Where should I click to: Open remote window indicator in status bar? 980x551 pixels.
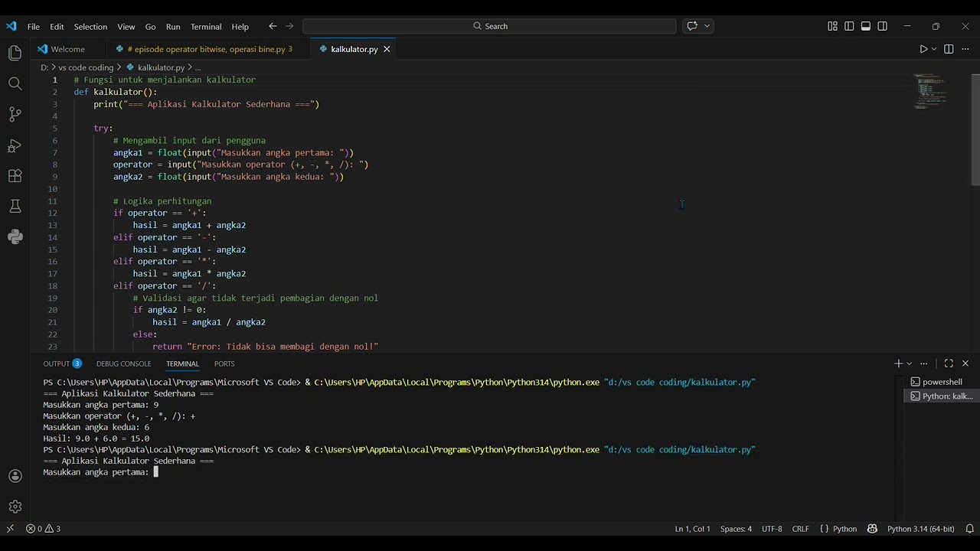10,529
